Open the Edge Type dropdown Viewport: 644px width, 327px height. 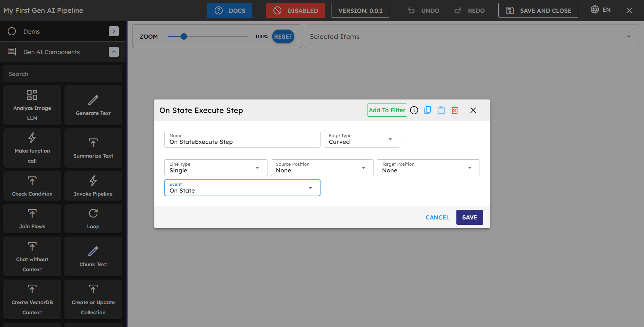(x=362, y=139)
